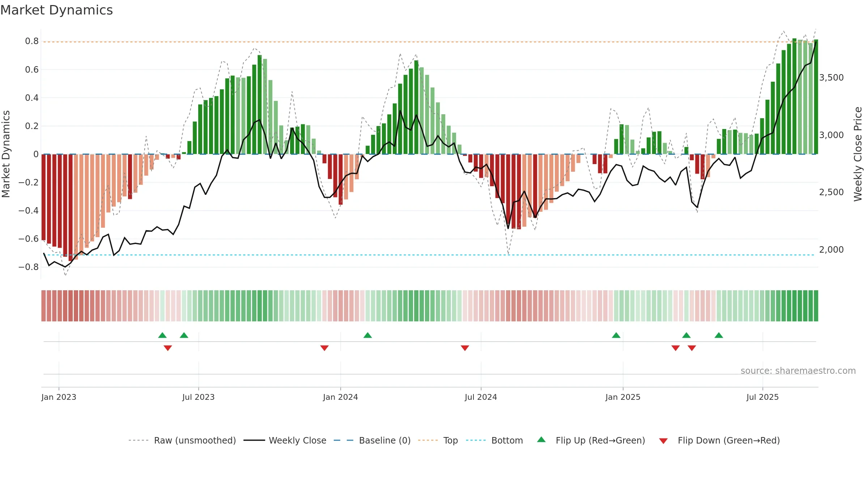
Task: Toggle the Baseline (0) legend entry
Action: 372,441
